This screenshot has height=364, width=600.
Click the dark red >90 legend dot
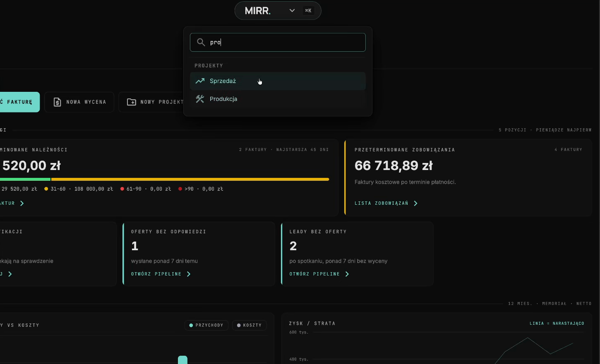click(180, 189)
